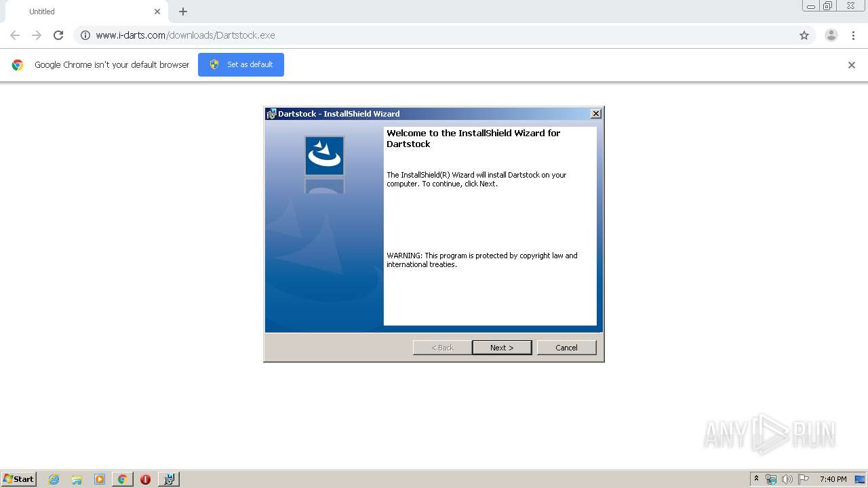Close the InstallShield Wizard dialog
Image resolution: width=868 pixels, height=488 pixels.
[595, 113]
